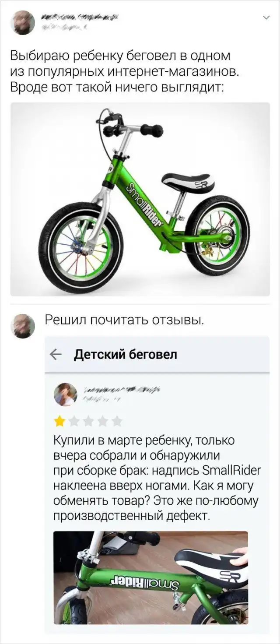This screenshot has height=644, width=280.
Task: Click the blurred handle under the tweet author name
Action: click(x=66, y=27)
